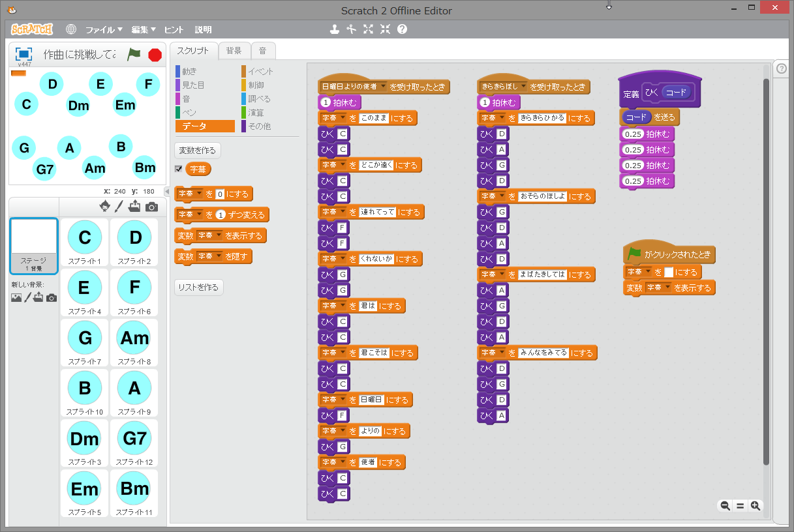
Task: Choose a new sprite from the library
Action: (x=104, y=207)
